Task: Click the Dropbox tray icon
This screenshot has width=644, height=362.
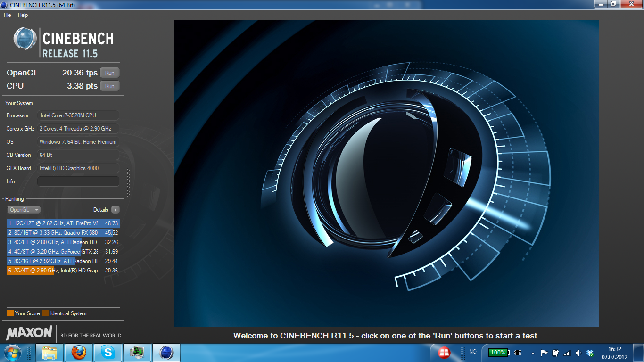Action: (x=590, y=353)
